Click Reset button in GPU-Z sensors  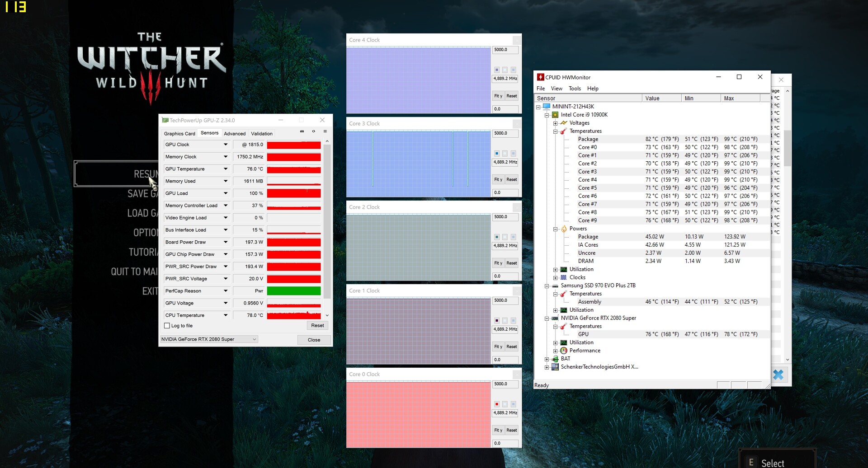[317, 326]
